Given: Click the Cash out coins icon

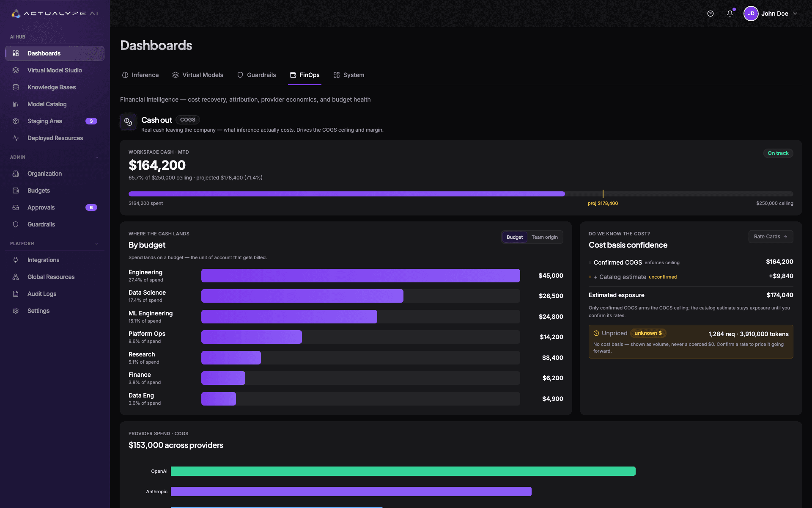Looking at the screenshot, I should click(128, 122).
